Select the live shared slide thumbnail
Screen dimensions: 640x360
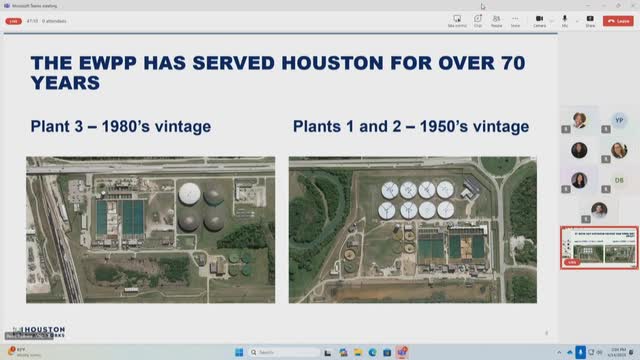coord(599,248)
